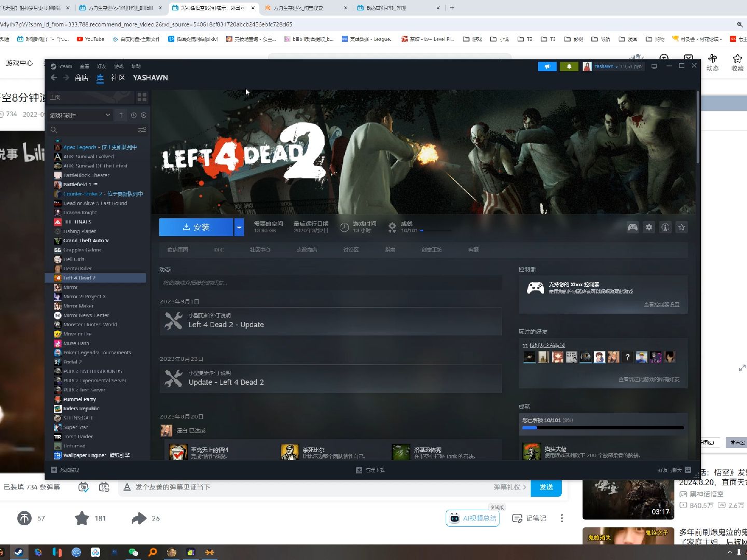Open controller settings gamepad icon for Left 4 Dead 2
Image resolution: width=747 pixels, height=560 pixels.
point(632,227)
